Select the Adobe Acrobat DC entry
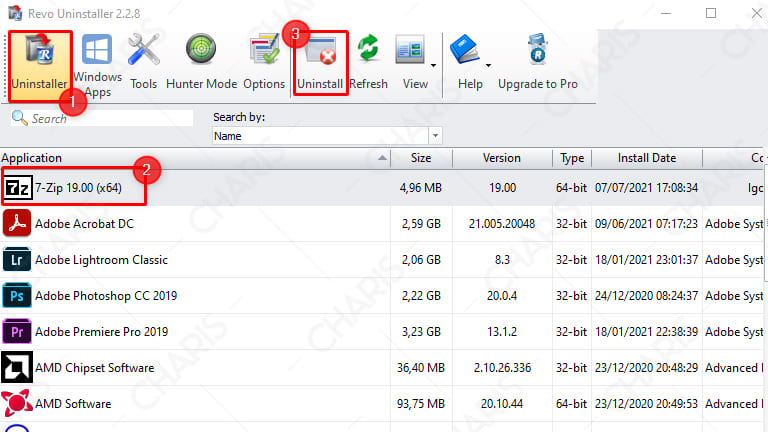Viewport: 768px width, 432px height. pos(84,224)
